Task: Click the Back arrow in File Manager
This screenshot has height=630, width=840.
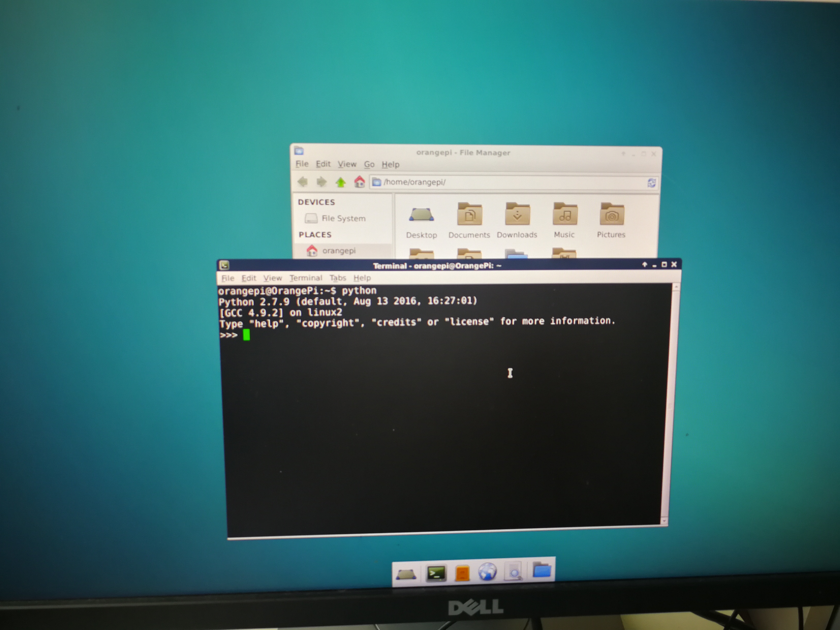Action: click(x=303, y=182)
